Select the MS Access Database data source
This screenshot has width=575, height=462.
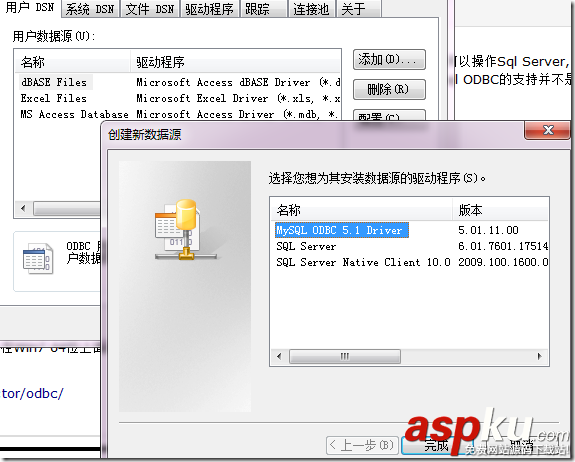tap(74, 114)
